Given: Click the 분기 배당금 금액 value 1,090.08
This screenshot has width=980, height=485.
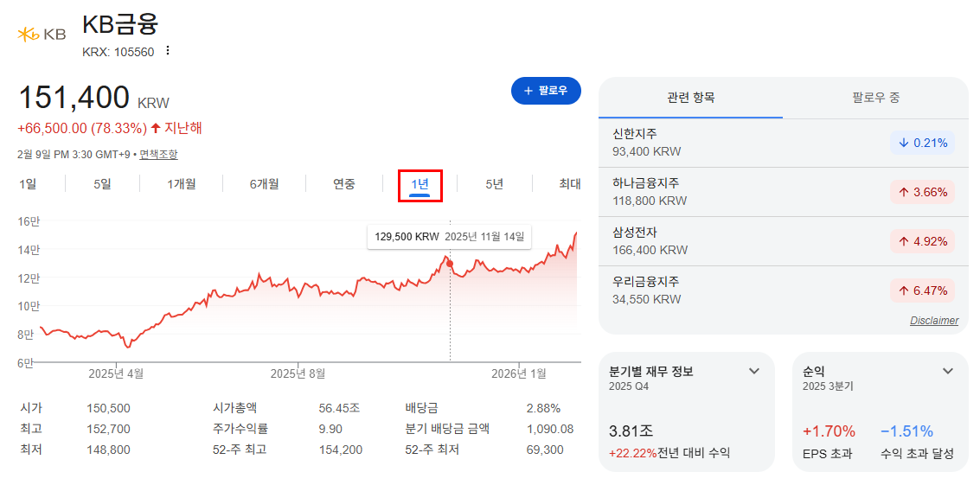Looking at the screenshot, I should click(550, 430).
